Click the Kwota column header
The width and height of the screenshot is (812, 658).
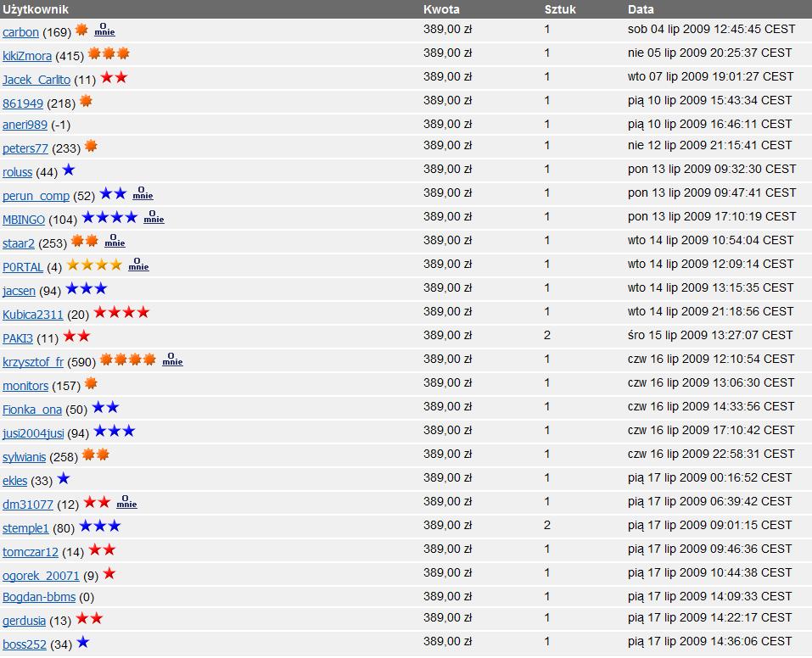pos(441,9)
